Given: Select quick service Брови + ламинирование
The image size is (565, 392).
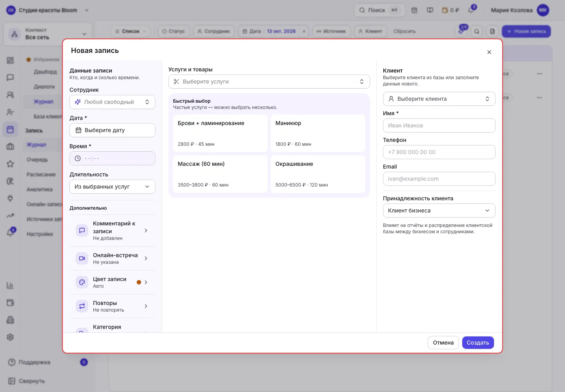Looking at the screenshot, I should 220,133.
